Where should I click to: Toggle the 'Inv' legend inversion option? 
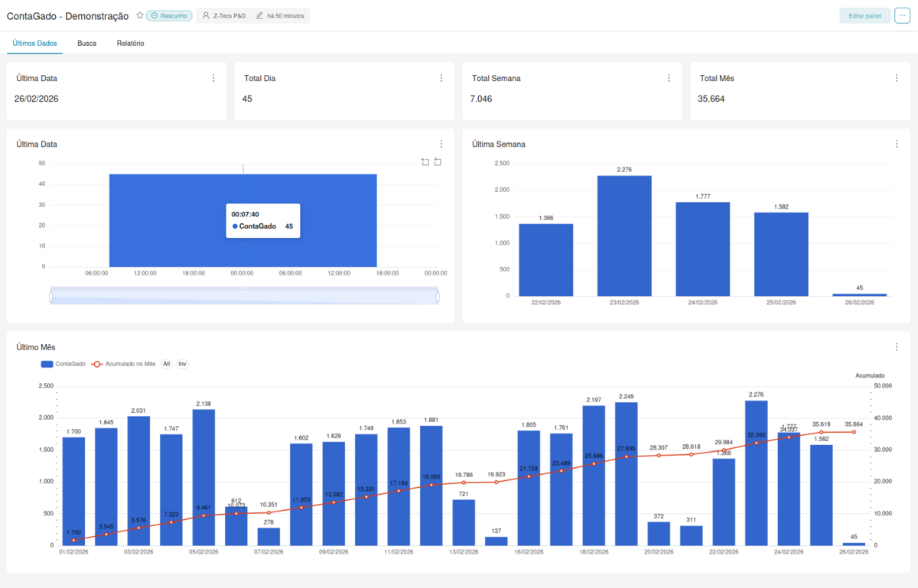[x=182, y=364]
